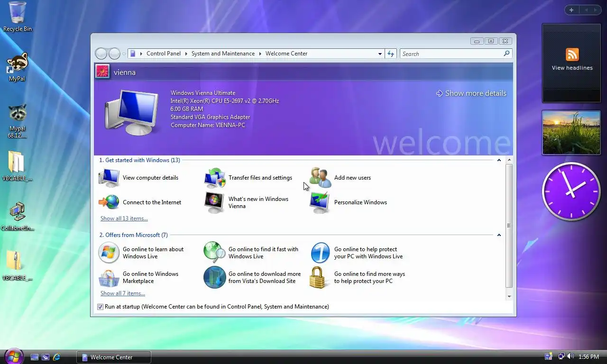
Task: Expand the arrow after Control Panel breadcrumb
Action: click(186, 54)
